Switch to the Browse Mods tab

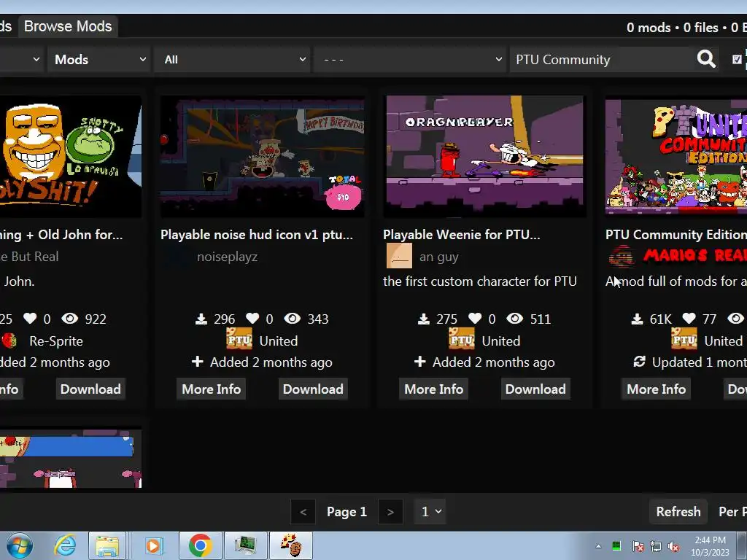click(x=68, y=26)
